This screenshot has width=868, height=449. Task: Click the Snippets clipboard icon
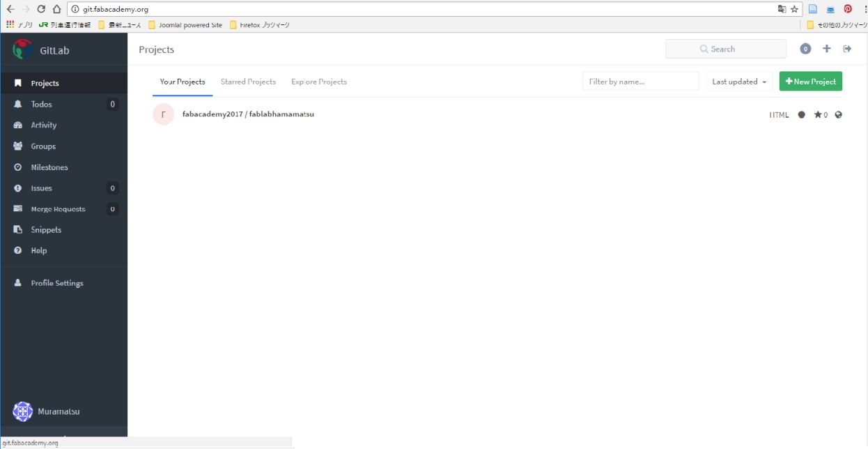tap(18, 229)
